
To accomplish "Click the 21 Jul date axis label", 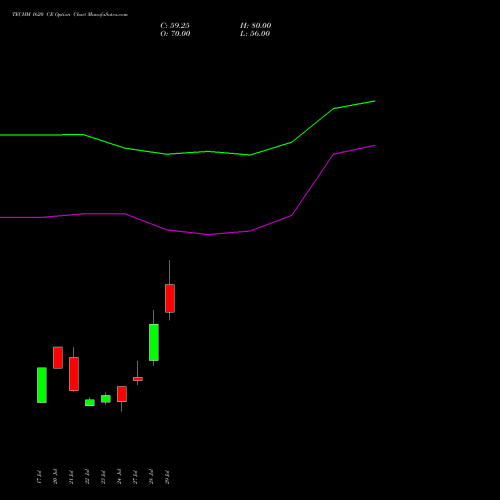I will [71, 477].
